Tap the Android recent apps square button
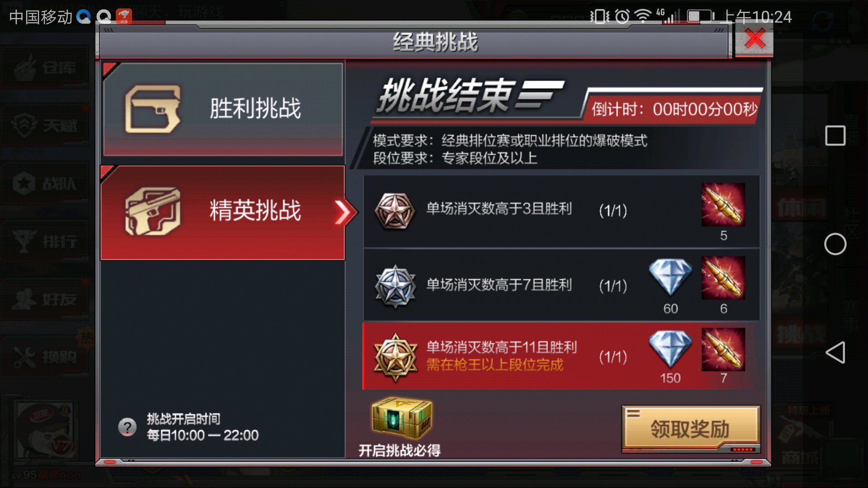 click(835, 136)
